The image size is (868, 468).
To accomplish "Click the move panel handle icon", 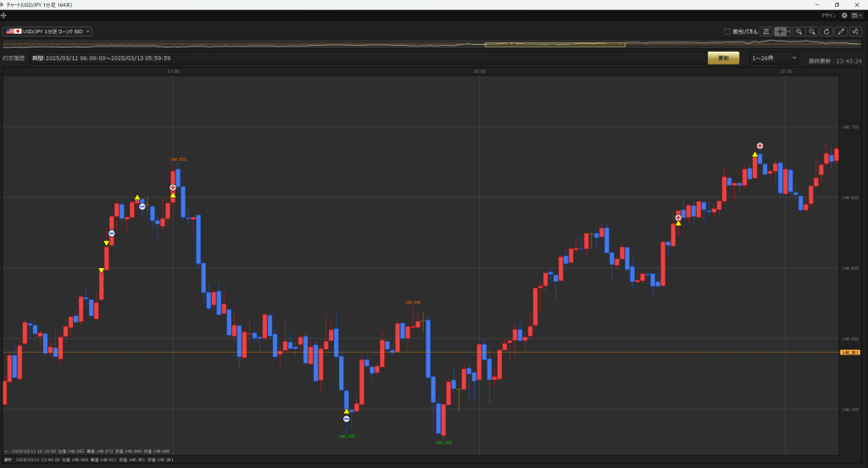I will coord(4,15).
